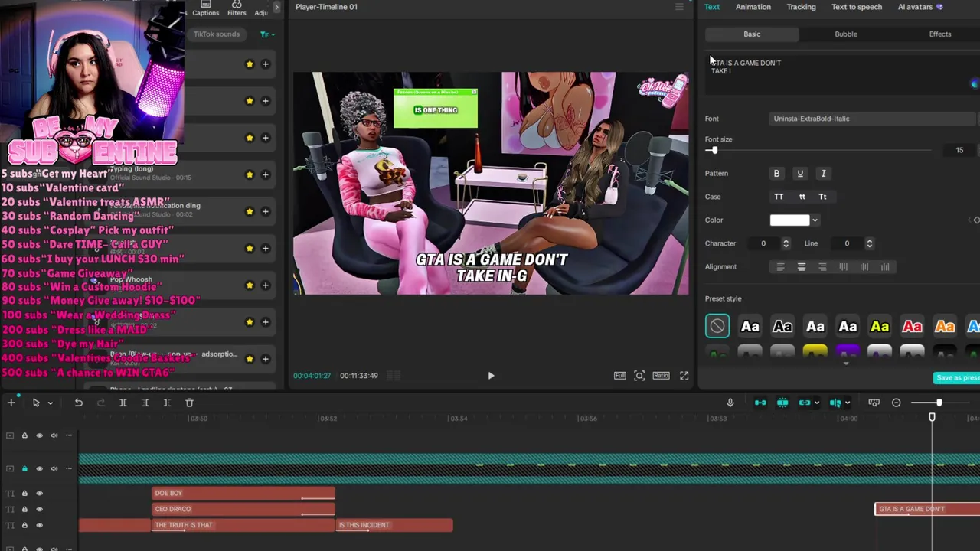Unlock the locked cyan-lock video track
The height and width of the screenshot is (551, 980).
click(x=24, y=468)
